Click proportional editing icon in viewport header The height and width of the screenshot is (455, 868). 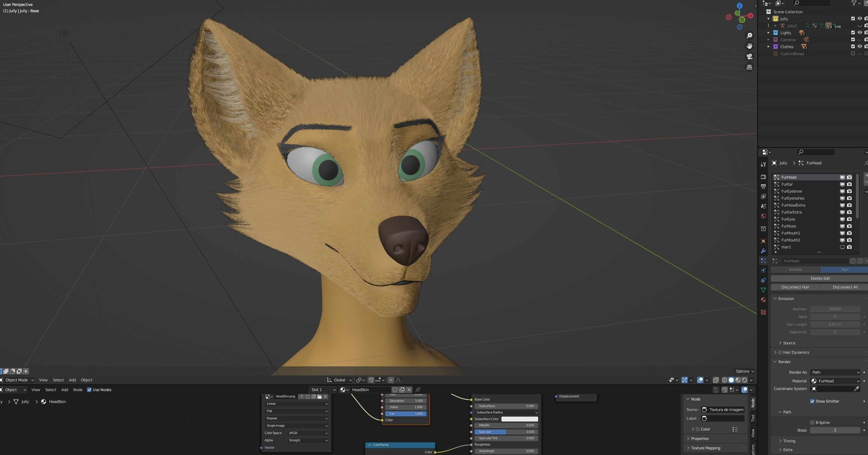coord(391,380)
